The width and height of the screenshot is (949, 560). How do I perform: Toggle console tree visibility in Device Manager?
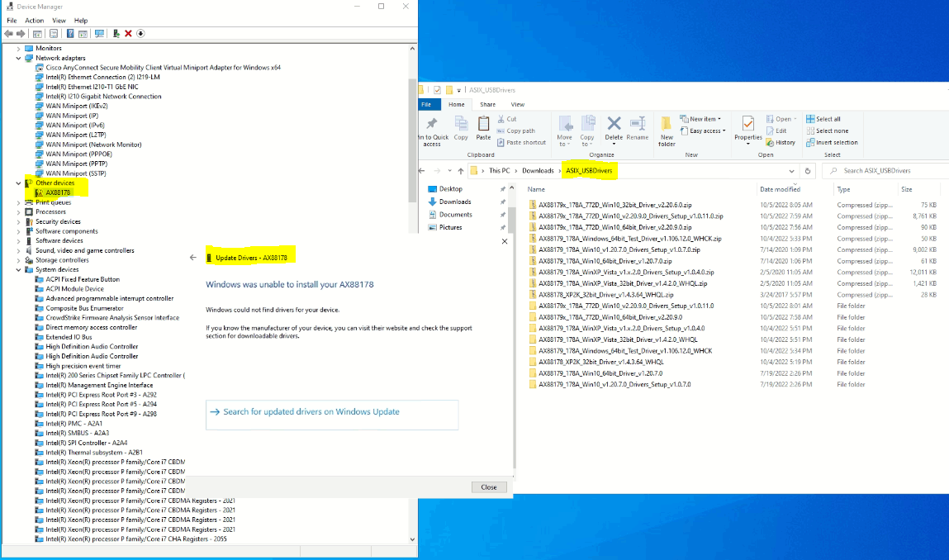[x=36, y=33]
